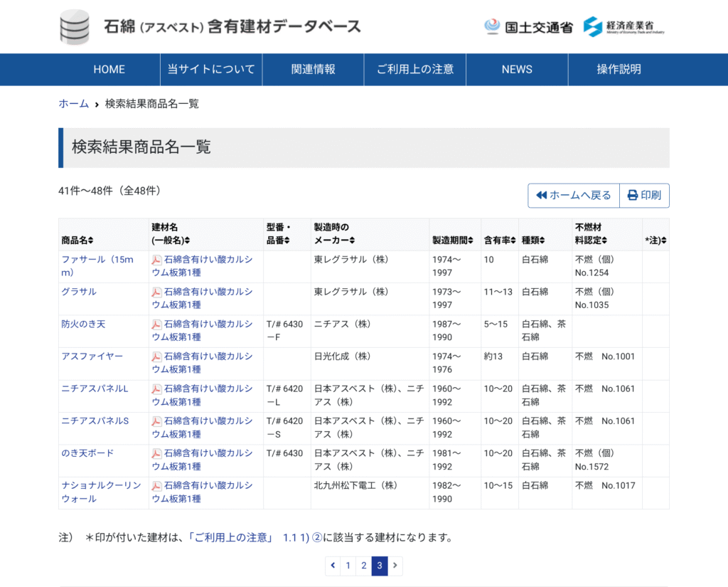Screen dimensions: 728x587
Task: Open アスファイヤー product link
Action: coord(92,356)
